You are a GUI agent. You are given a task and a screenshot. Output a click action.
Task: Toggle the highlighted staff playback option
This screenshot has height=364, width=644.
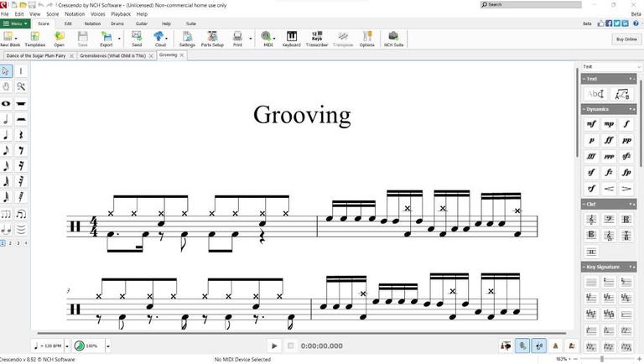pos(522,346)
